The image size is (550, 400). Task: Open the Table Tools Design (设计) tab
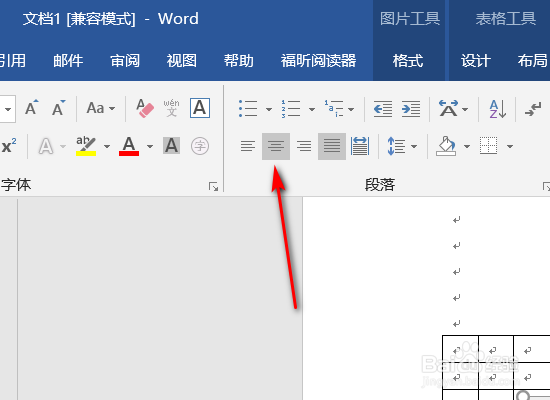pyautogui.click(x=476, y=61)
